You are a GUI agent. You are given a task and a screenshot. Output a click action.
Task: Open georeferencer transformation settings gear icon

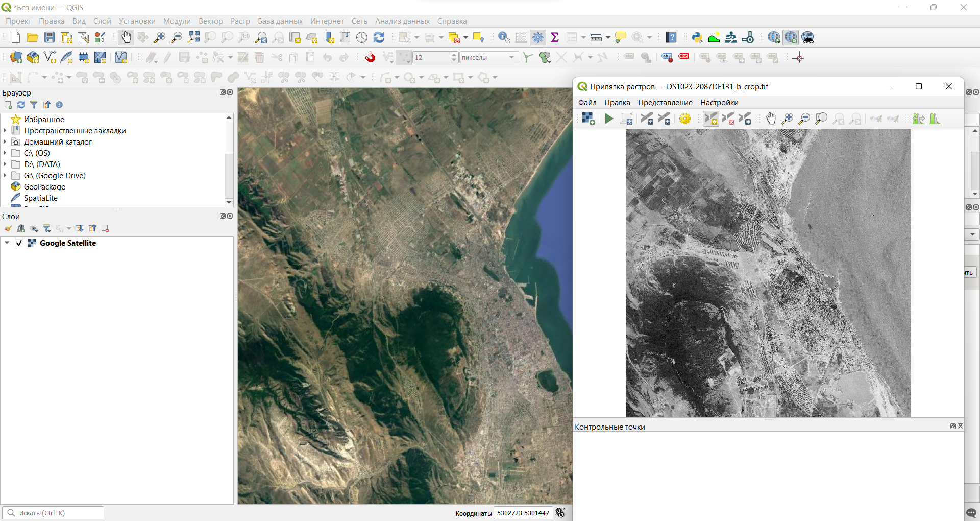tap(685, 119)
